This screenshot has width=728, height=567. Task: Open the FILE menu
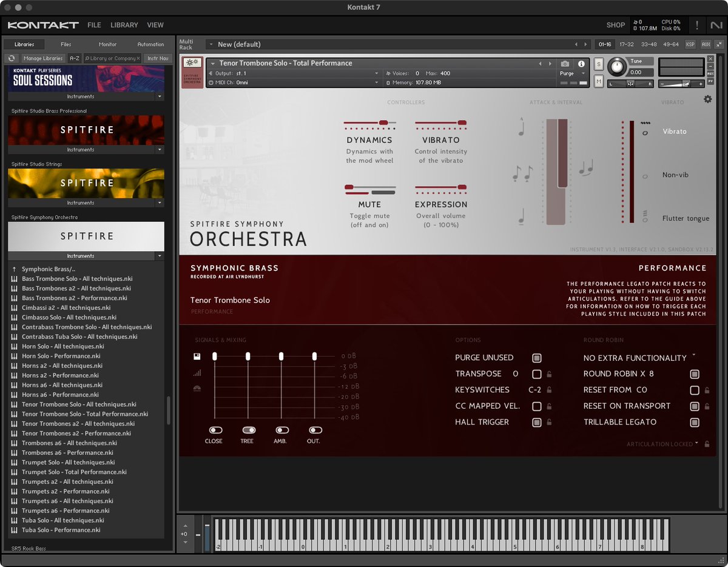click(x=94, y=25)
